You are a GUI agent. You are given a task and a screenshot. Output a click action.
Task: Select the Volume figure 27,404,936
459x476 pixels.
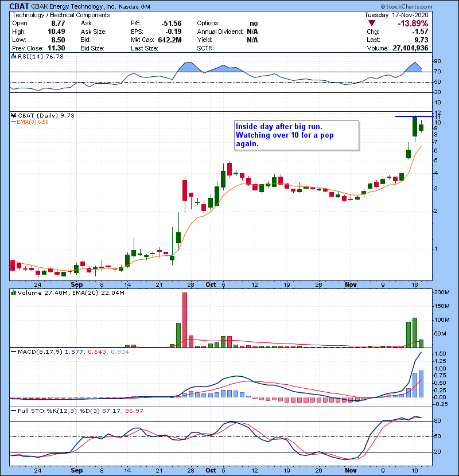(410, 48)
